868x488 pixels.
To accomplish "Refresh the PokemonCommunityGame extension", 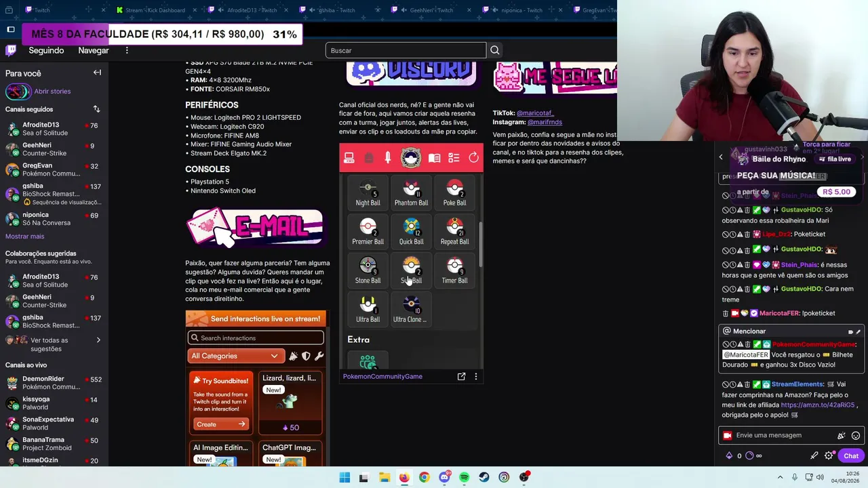I will click(x=473, y=158).
